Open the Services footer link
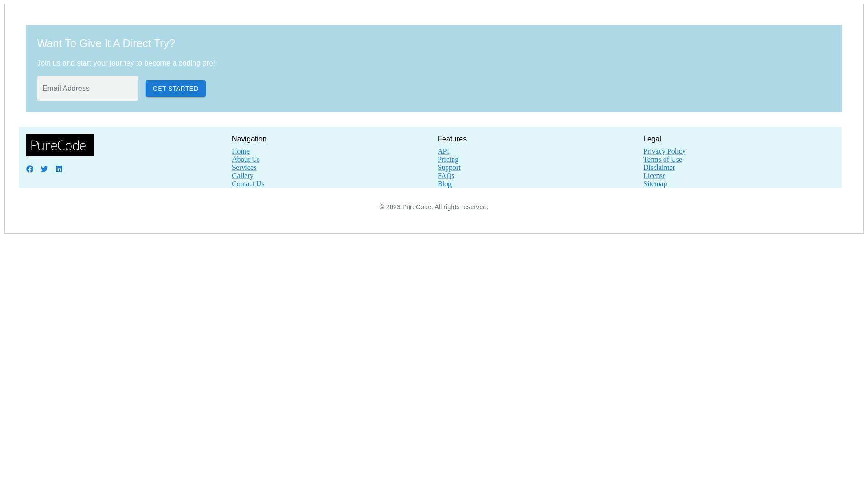Image resolution: width=868 pixels, height=488 pixels. tap(244, 168)
